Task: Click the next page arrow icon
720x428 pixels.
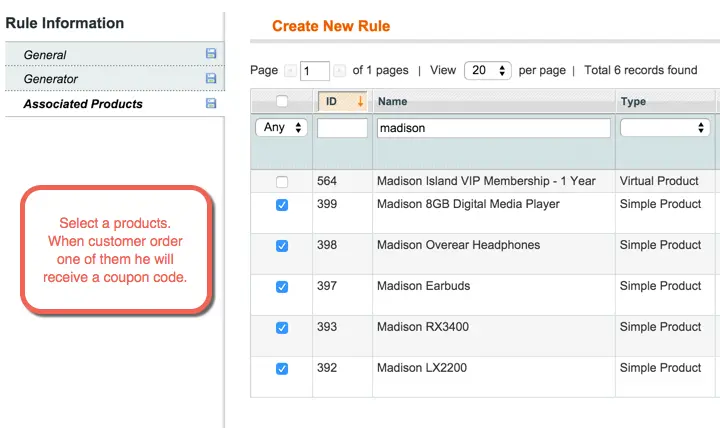Action: coord(339,70)
